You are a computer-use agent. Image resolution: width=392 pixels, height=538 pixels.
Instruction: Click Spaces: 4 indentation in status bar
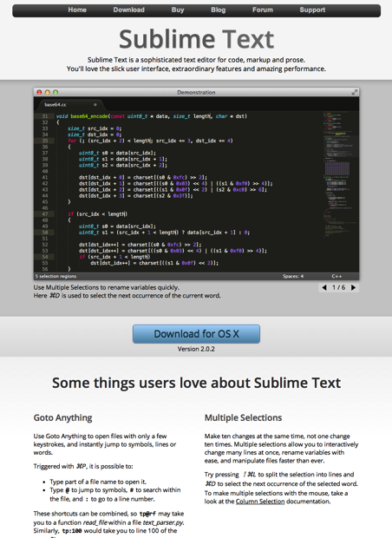click(293, 276)
